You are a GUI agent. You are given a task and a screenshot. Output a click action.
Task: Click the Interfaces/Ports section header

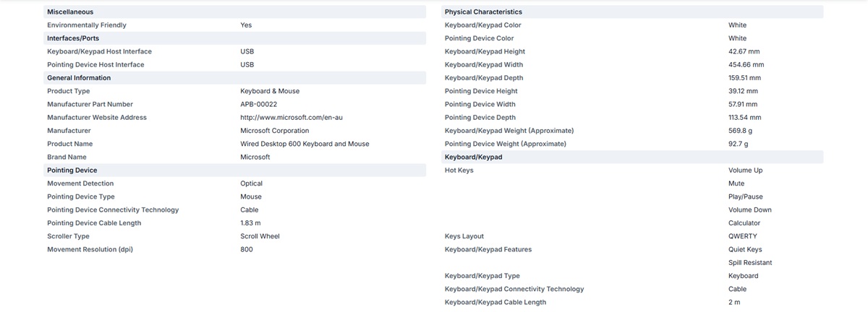[x=234, y=38]
